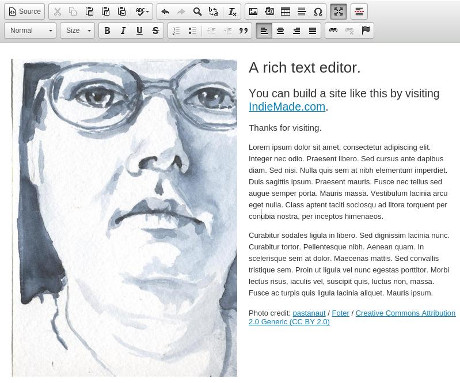Open the spell checker dropdown
Screen dimensions: 460x383
tap(142, 12)
